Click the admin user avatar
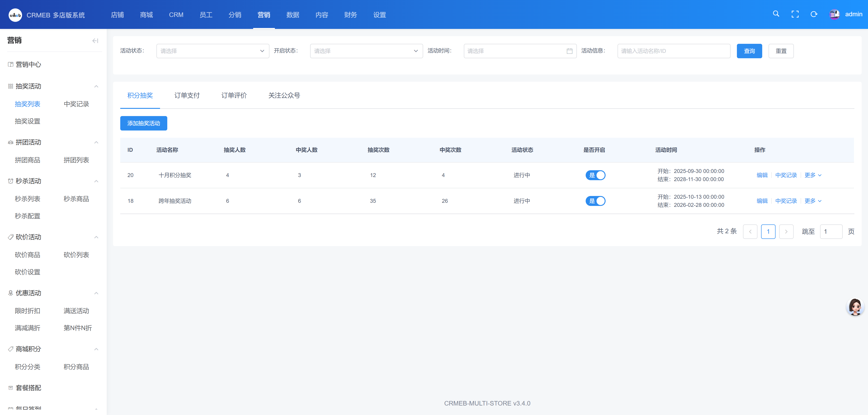868x415 pixels. (x=834, y=14)
